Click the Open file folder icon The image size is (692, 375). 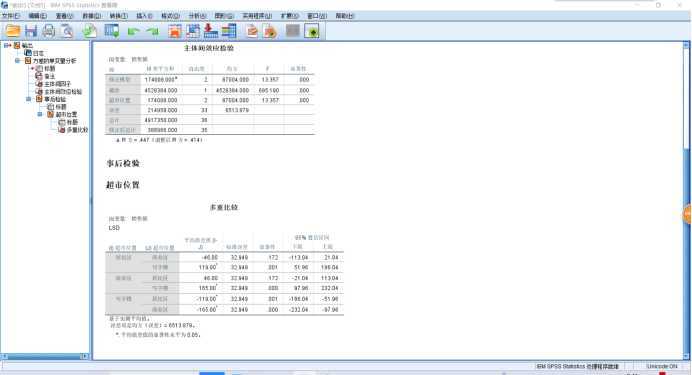(x=13, y=31)
